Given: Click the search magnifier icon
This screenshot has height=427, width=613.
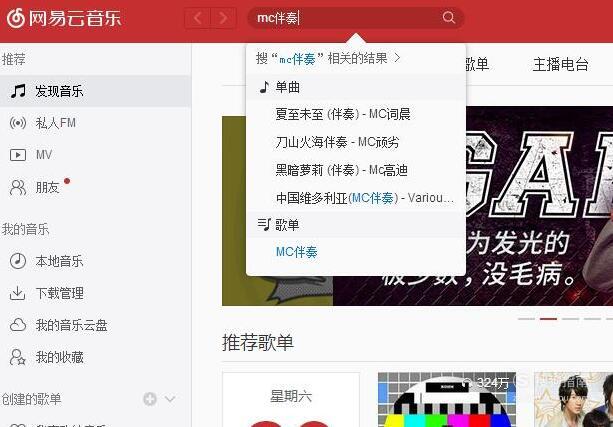Looking at the screenshot, I should click(448, 18).
